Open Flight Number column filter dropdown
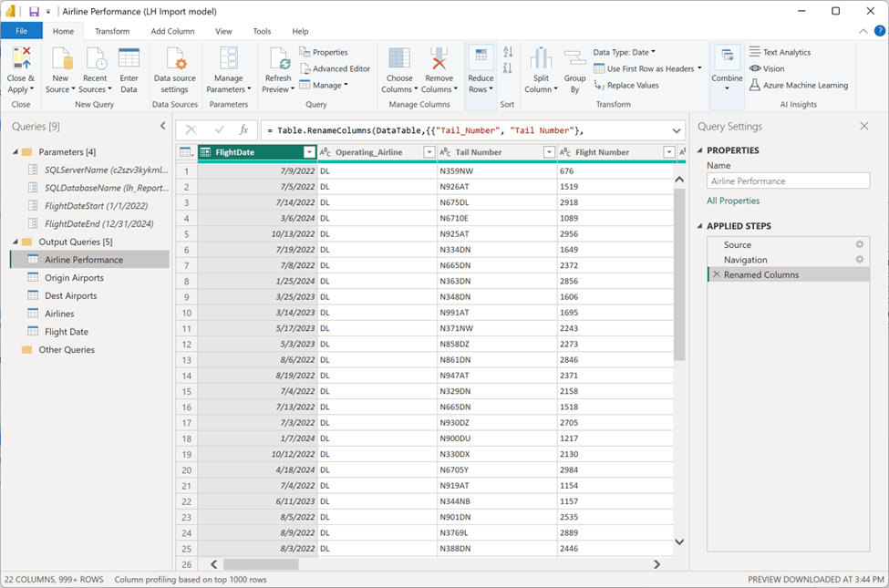Viewport: 889px width, 588px height. 669,152
